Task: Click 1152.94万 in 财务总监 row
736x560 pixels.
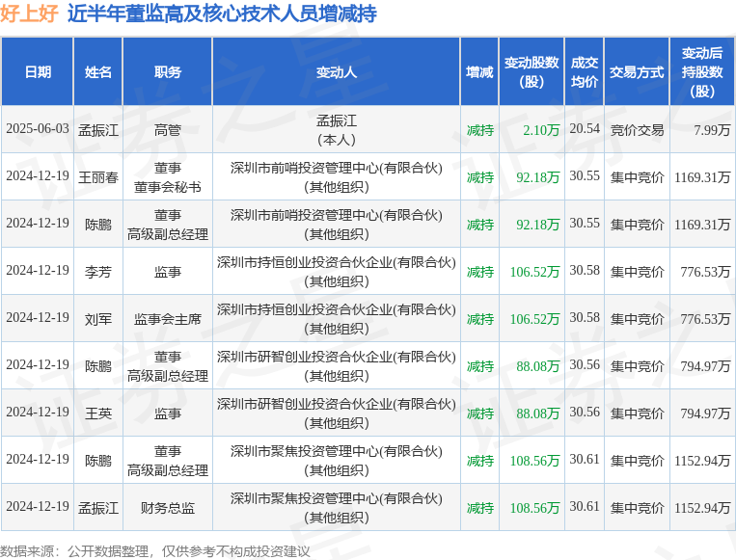Action: tap(702, 508)
